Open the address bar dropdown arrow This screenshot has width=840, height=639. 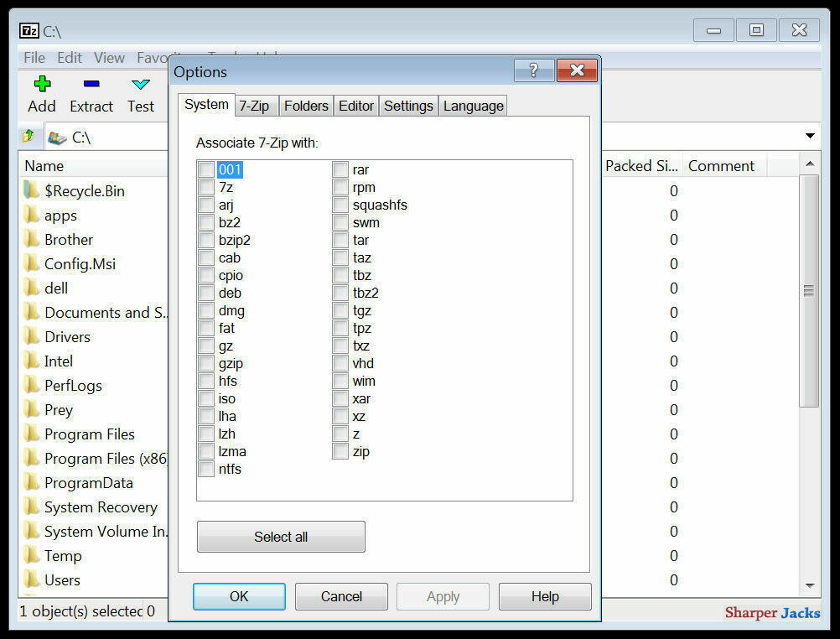[x=810, y=136]
